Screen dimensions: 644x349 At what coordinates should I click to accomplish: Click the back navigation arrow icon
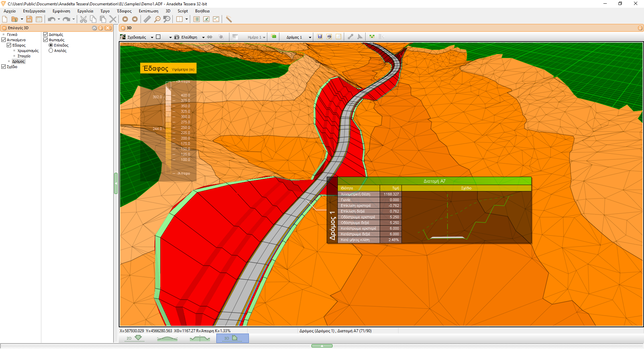tap(125, 19)
